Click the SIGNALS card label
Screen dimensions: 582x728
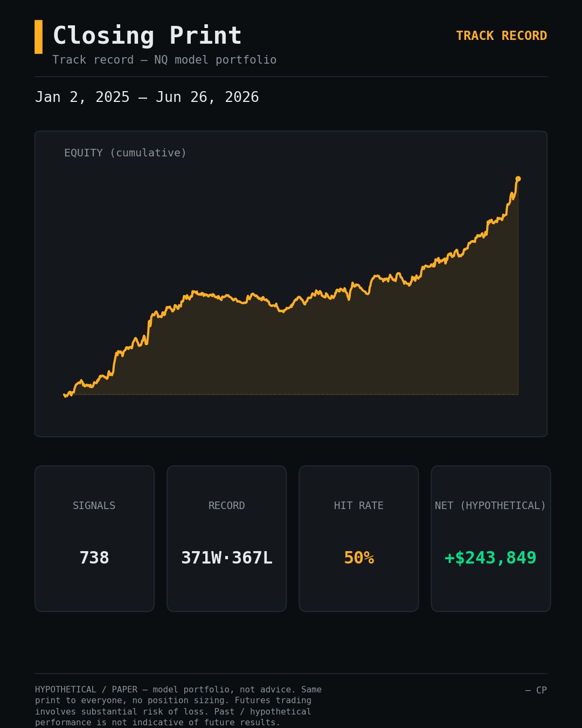94,506
